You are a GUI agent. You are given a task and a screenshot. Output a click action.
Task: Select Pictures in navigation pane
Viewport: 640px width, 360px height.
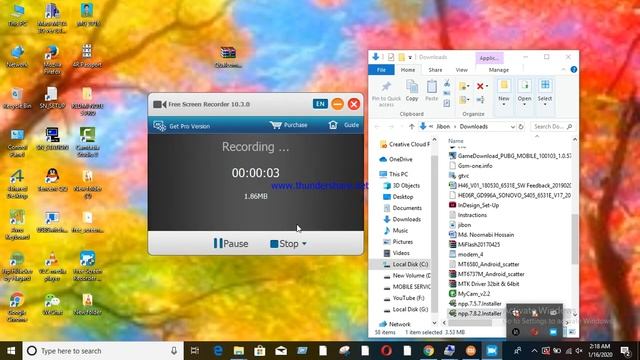coord(398,242)
